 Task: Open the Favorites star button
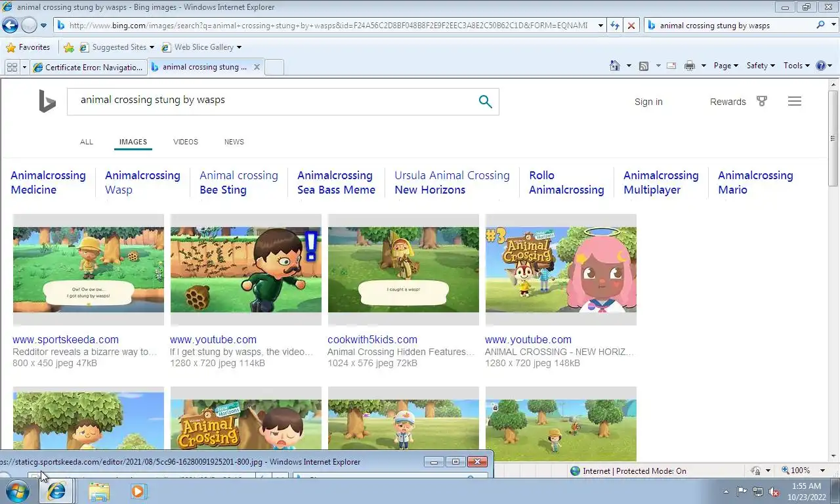(x=28, y=47)
